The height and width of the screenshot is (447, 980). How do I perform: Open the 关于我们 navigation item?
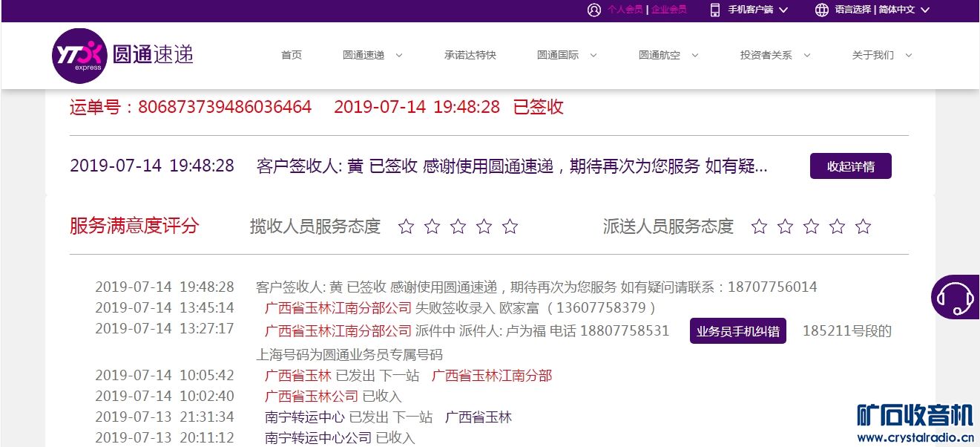pos(873,55)
